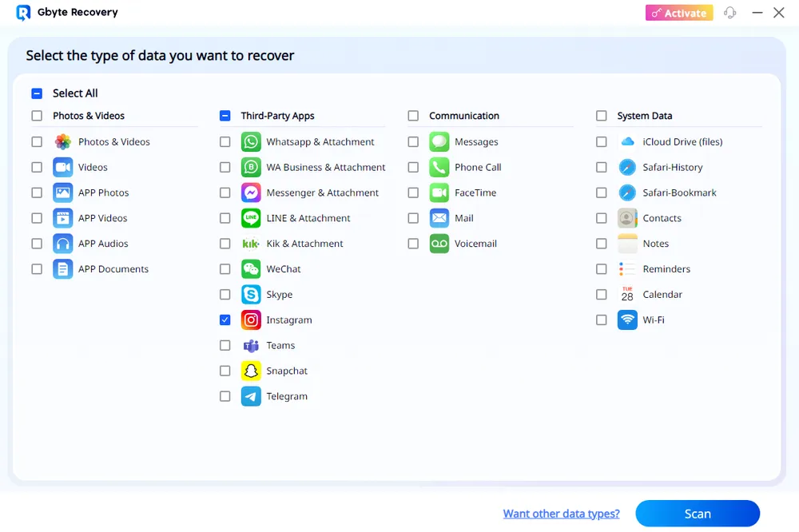Click the Telegram icon
The height and width of the screenshot is (532, 799).
251,396
